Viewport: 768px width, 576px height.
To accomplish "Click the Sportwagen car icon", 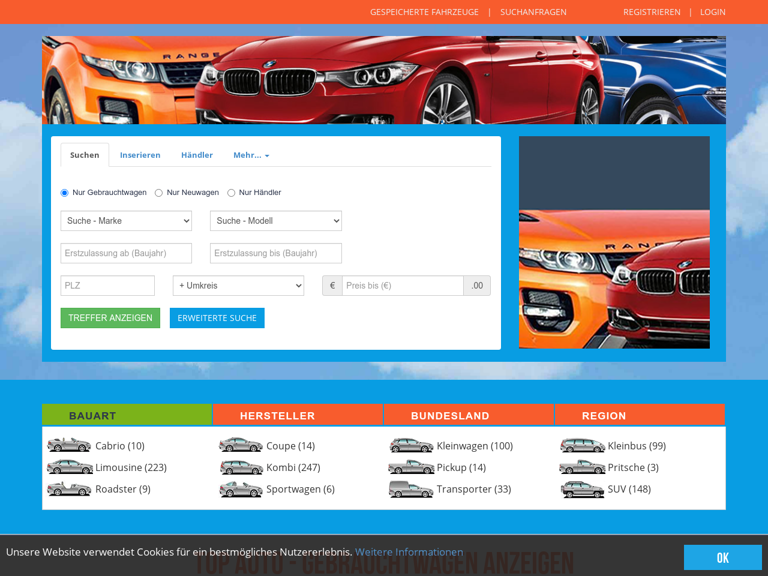I will [240, 489].
